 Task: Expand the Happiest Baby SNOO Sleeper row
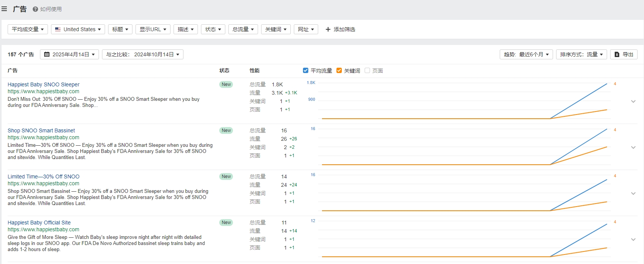[633, 101]
